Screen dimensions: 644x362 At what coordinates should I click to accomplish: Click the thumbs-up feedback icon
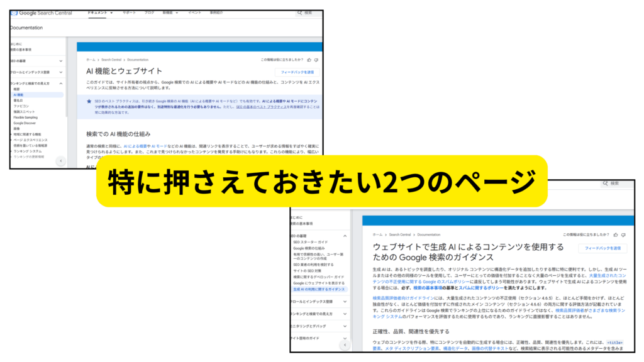309,60
